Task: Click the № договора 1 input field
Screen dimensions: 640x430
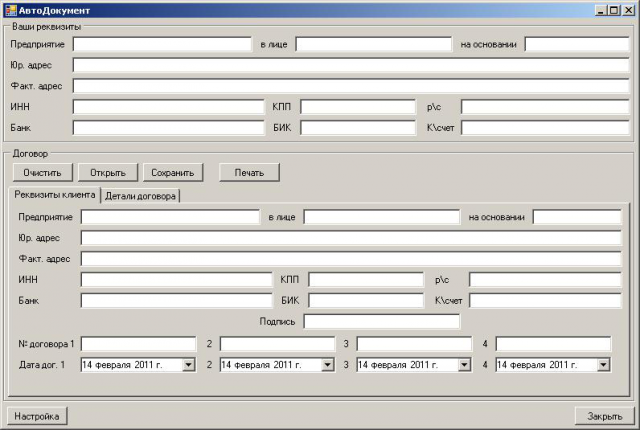Action: tap(138, 344)
